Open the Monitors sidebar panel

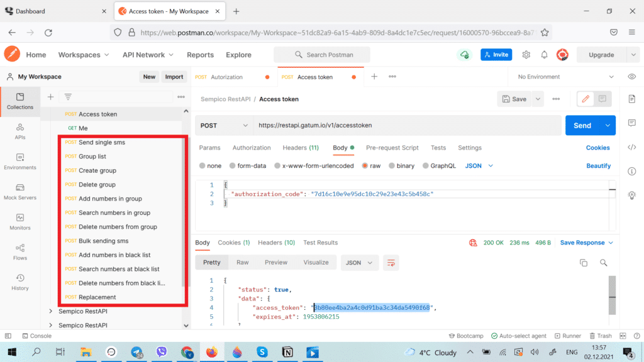[19, 222]
